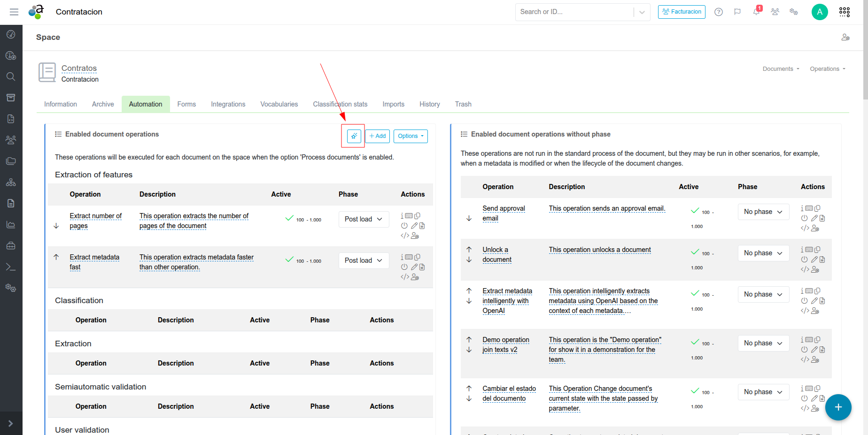The image size is (868, 435).
Task: Toggle power for Extract number of pages
Action: [x=404, y=226]
